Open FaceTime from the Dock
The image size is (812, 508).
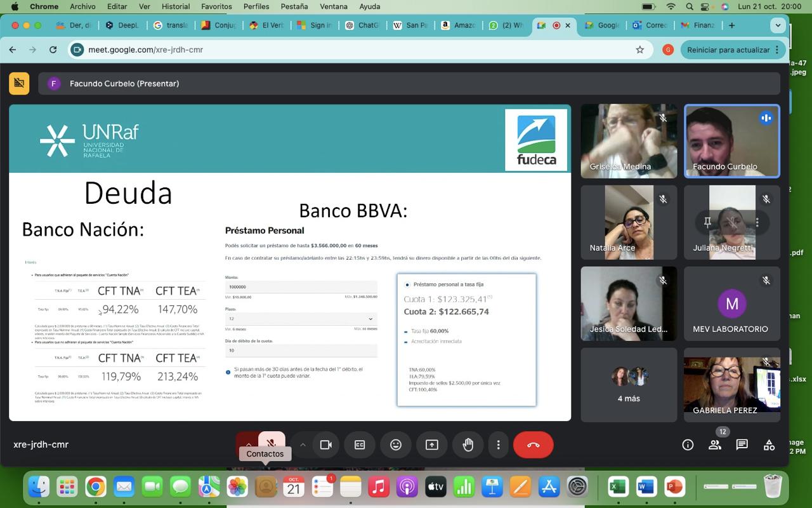coord(152,487)
